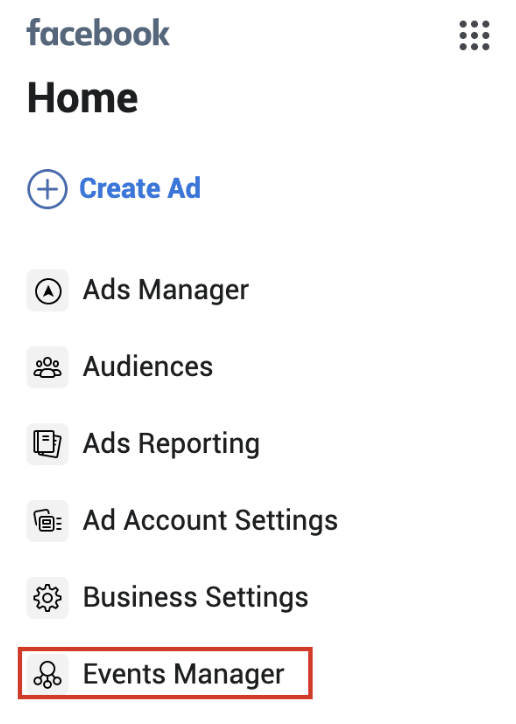Viewport: 516px width, 724px height.
Task: Click the Ads Manager compass icon
Action: tap(48, 291)
